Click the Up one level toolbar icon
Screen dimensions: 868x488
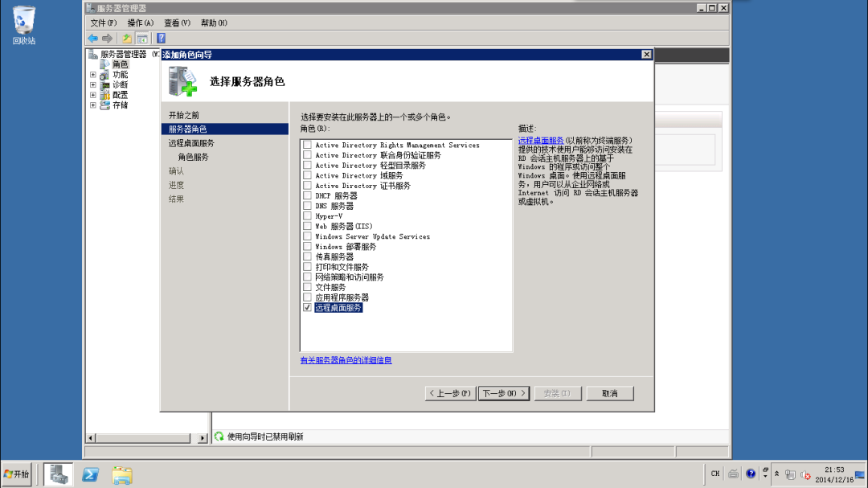click(127, 39)
